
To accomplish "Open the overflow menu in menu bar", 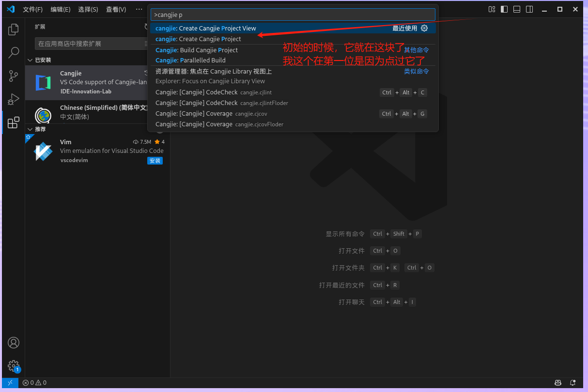I will (139, 9).
